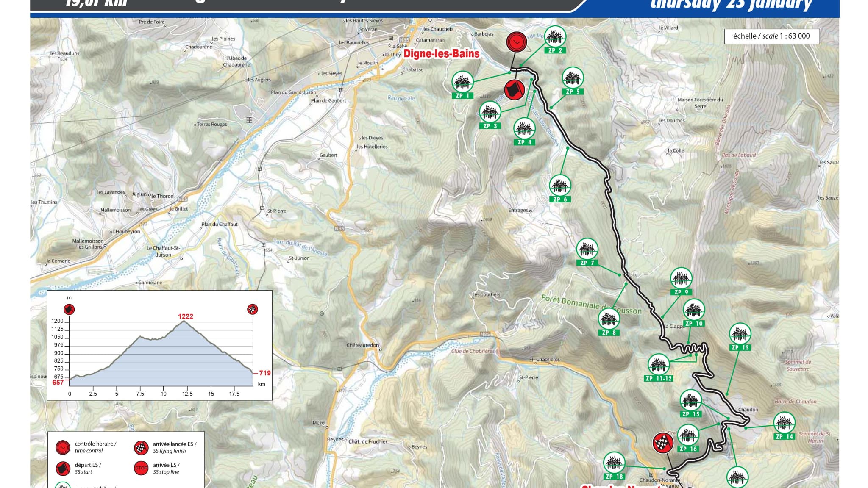
Task: Click the 12,5 km tick on the profile axis
Action: click(x=187, y=394)
